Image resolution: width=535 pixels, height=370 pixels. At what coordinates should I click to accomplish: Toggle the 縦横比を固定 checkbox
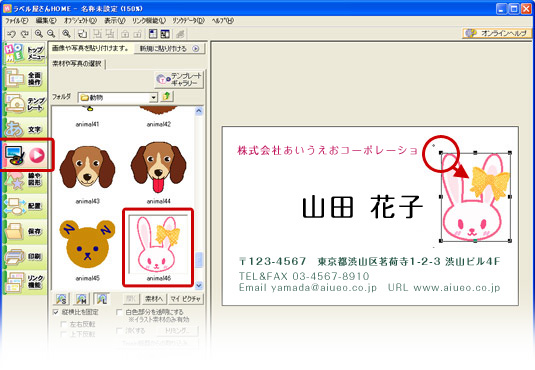coord(56,312)
